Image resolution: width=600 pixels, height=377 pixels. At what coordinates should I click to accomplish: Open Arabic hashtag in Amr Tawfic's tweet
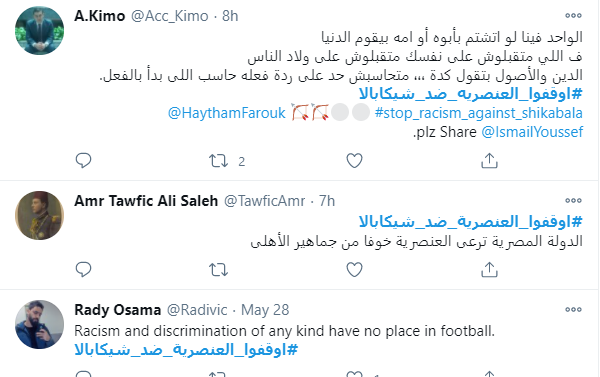tap(471, 222)
